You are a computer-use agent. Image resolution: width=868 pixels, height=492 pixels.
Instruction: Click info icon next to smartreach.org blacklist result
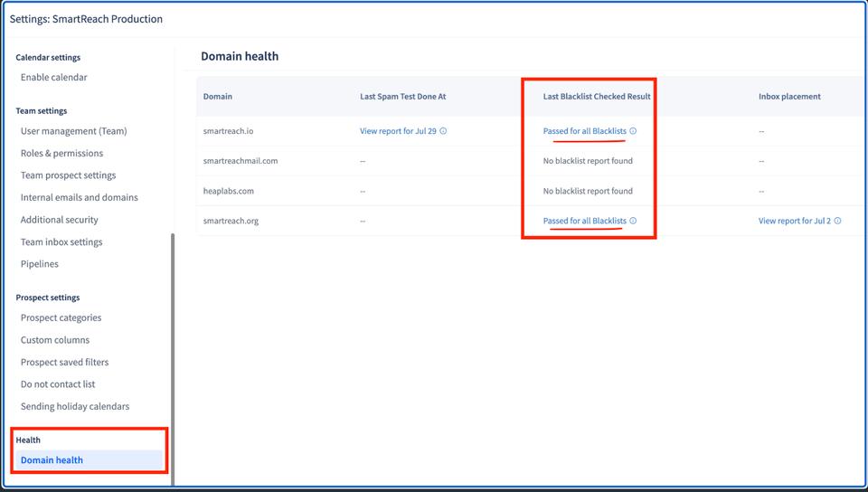click(633, 221)
